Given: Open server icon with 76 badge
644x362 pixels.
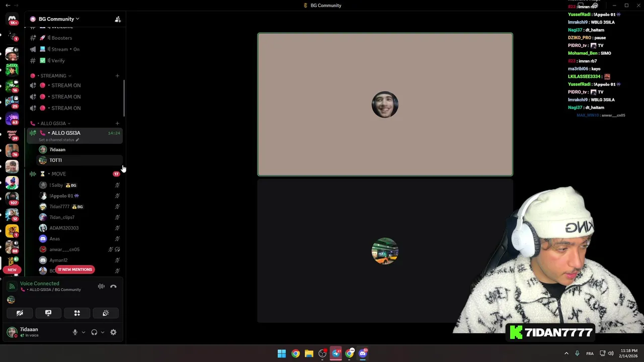Looking at the screenshot, I should 12,150.
